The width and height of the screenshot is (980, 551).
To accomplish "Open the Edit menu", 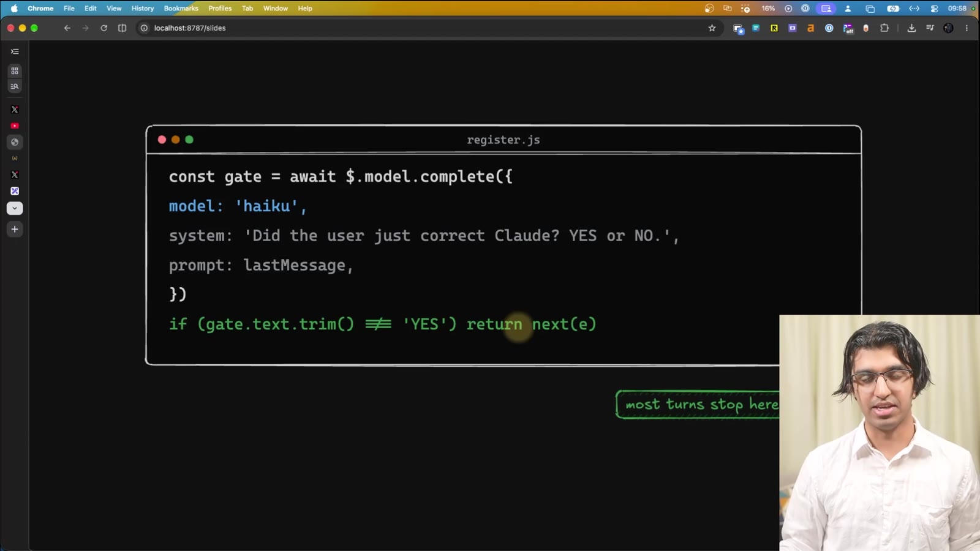I will click(91, 9).
